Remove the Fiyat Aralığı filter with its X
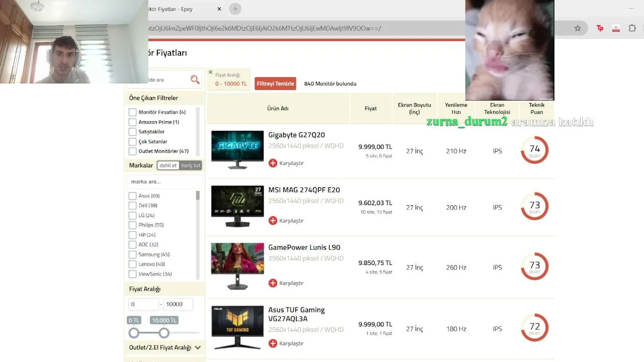644x362 pixels. coord(210,72)
